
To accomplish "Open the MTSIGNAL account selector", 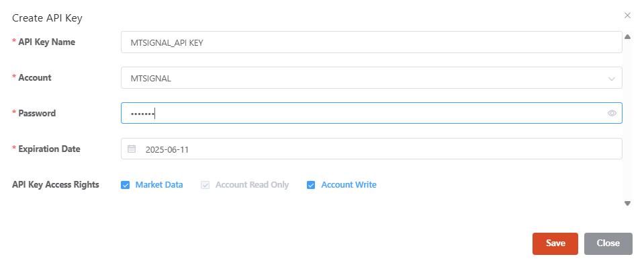I will click(x=371, y=78).
